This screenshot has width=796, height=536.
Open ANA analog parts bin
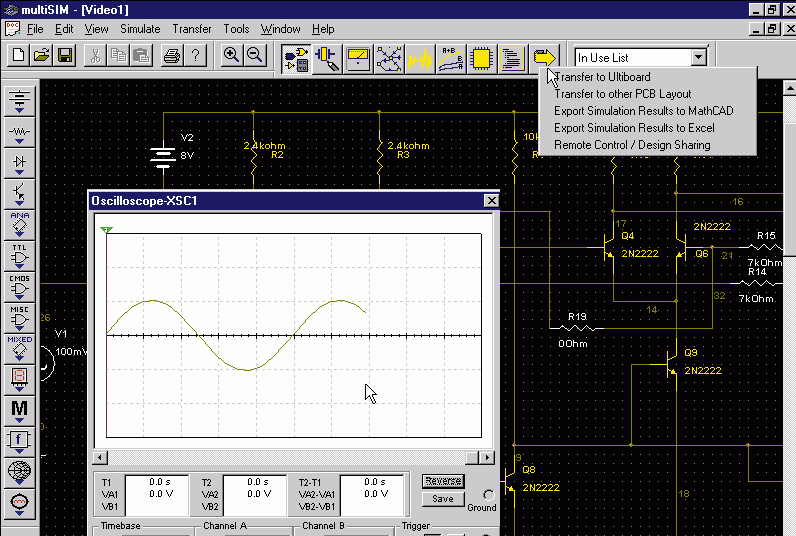tap(19, 225)
